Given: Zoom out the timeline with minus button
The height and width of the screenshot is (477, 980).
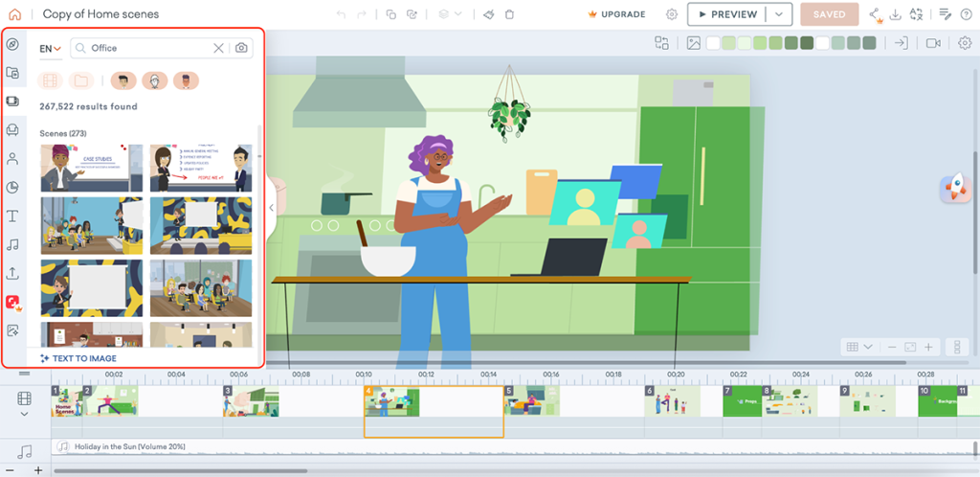Looking at the screenshot, I should click(8, 469).
